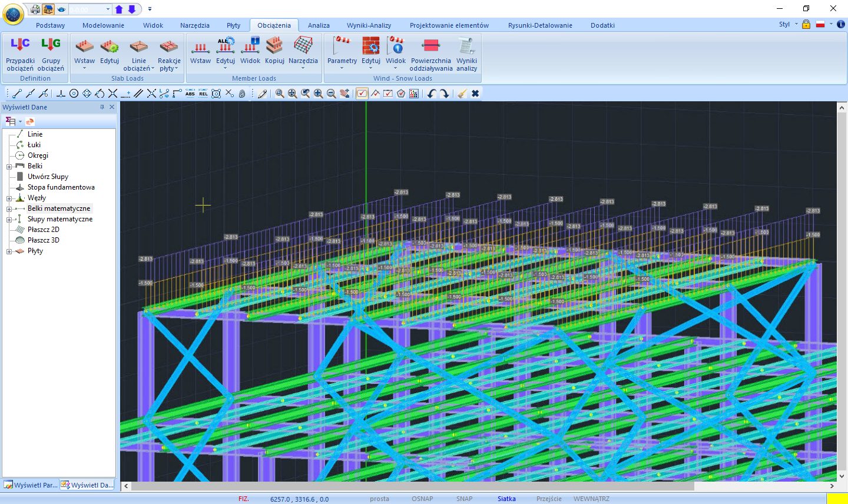Image resolution: width=848 pixels, height=504 pixels.
Task: Select the circle drawing tool icon
Action: (x=74, y=94)
